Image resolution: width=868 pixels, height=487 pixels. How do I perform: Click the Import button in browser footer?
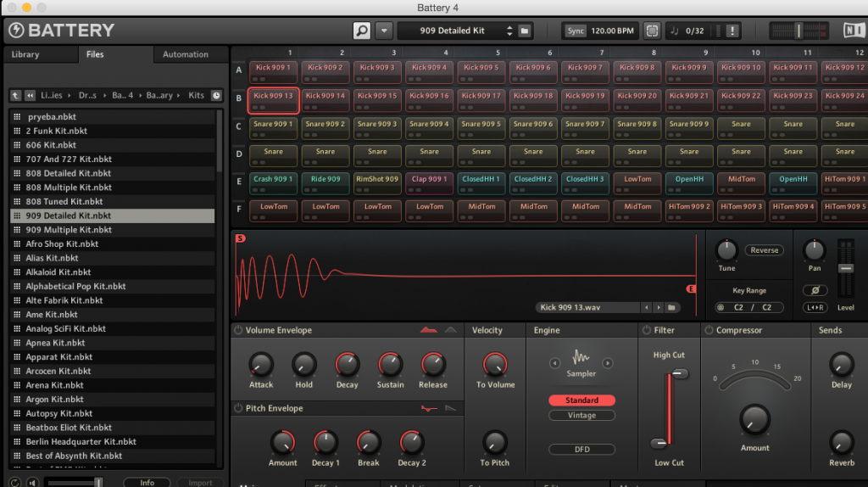click(x=200, y=483)
